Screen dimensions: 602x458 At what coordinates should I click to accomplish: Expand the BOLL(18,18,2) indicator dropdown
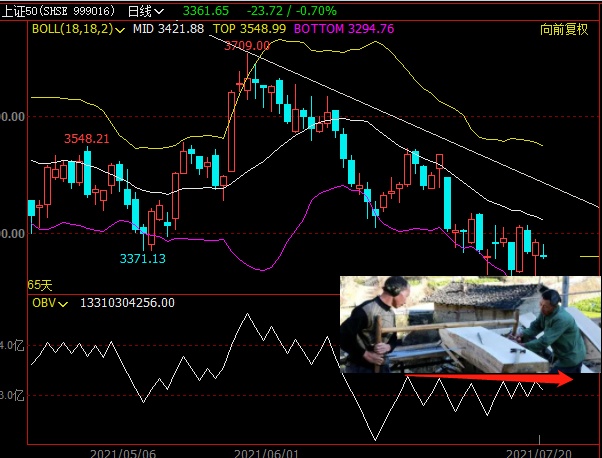point(78,29)
